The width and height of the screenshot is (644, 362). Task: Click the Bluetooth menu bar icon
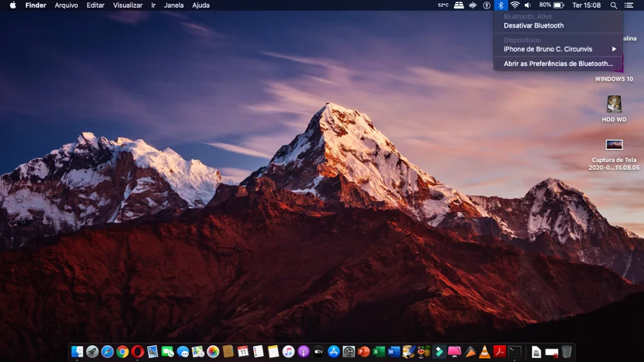[500, 5]
